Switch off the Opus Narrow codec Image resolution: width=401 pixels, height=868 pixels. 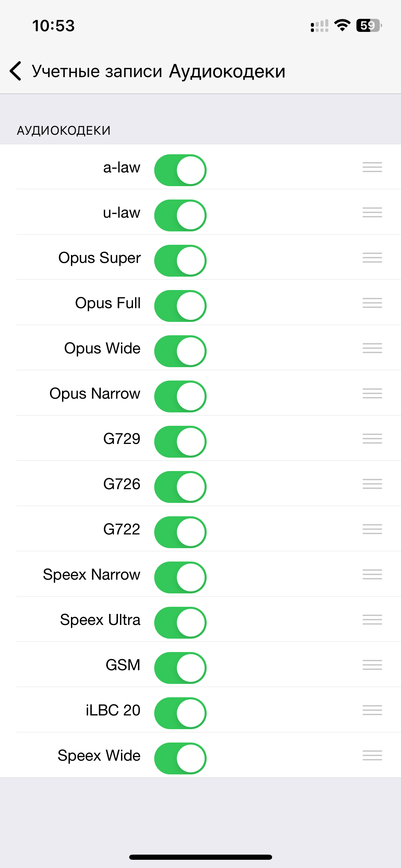pos(180,396)
